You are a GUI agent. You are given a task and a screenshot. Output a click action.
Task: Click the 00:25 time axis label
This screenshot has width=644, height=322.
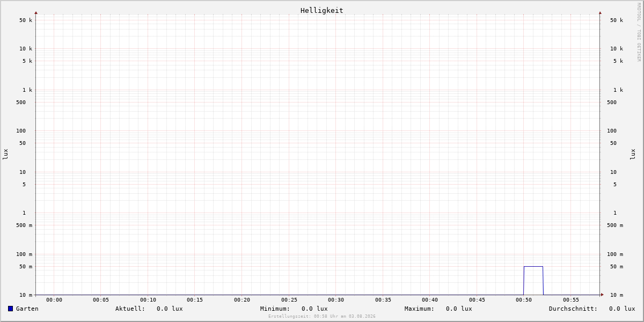click(x=289, y=300)
